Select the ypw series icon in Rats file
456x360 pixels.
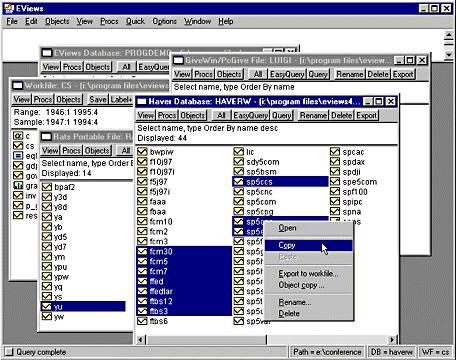[x=47, y=277]
